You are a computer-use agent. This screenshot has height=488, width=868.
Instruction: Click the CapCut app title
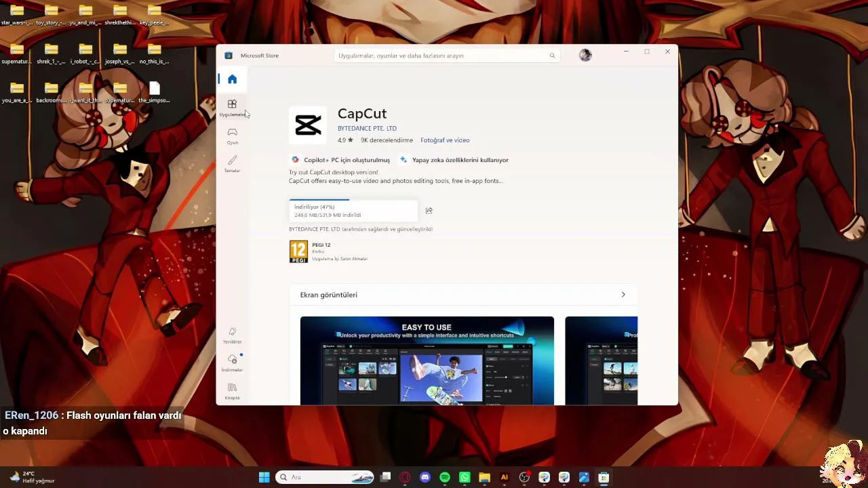[x=362, y=114]
